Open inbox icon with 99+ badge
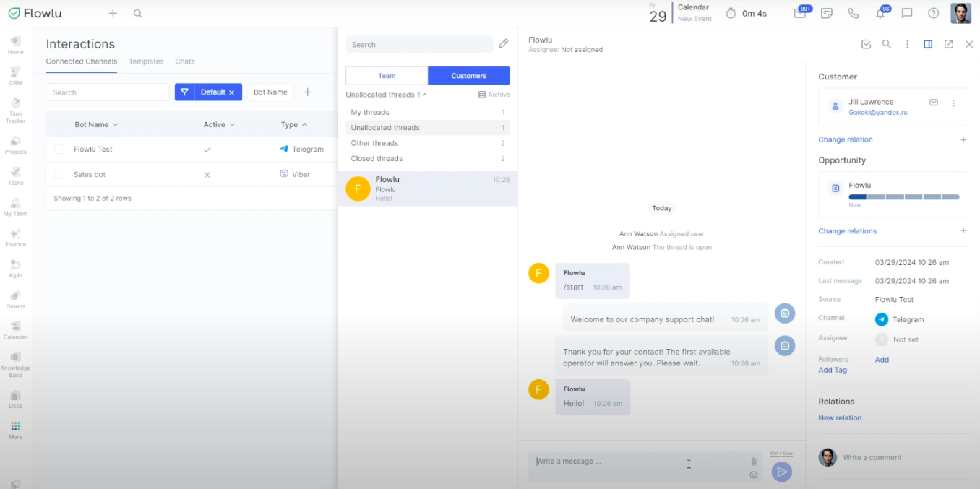980x489 pixels. coord(800,13)
